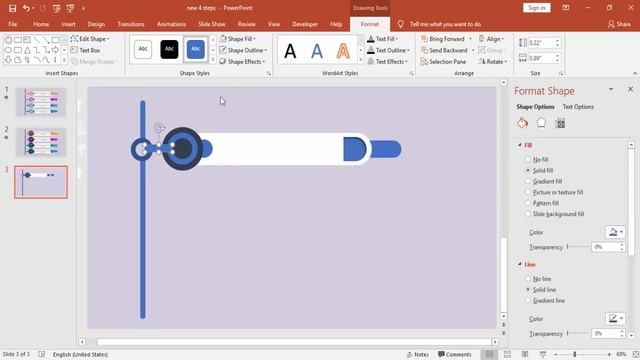Click the Undo icon
This screenshot has width=640, height=360.
26,8
